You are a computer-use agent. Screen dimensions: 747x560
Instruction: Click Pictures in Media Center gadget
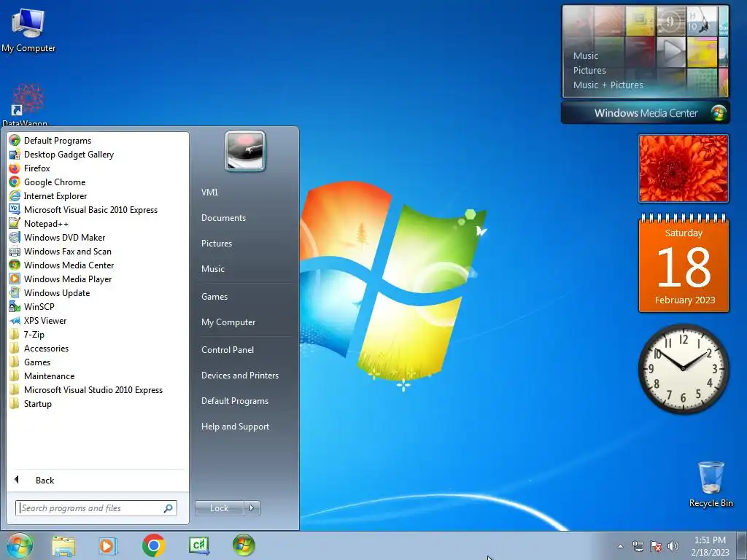tap(589, 71)
